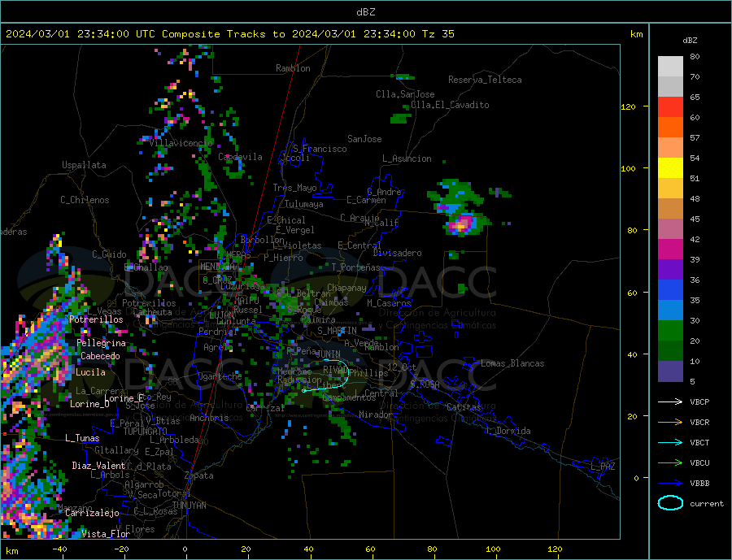Click the C_Chilenos place label
This screenshot has width=732, height=560.
(x=85, y=200)
